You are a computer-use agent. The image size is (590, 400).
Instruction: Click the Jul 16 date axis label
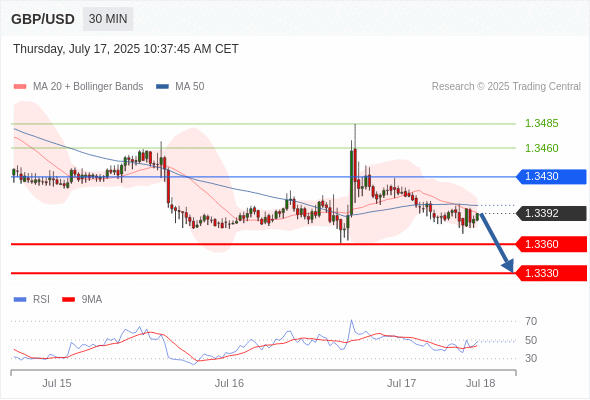pyautogui.click(x=230, y=383)
